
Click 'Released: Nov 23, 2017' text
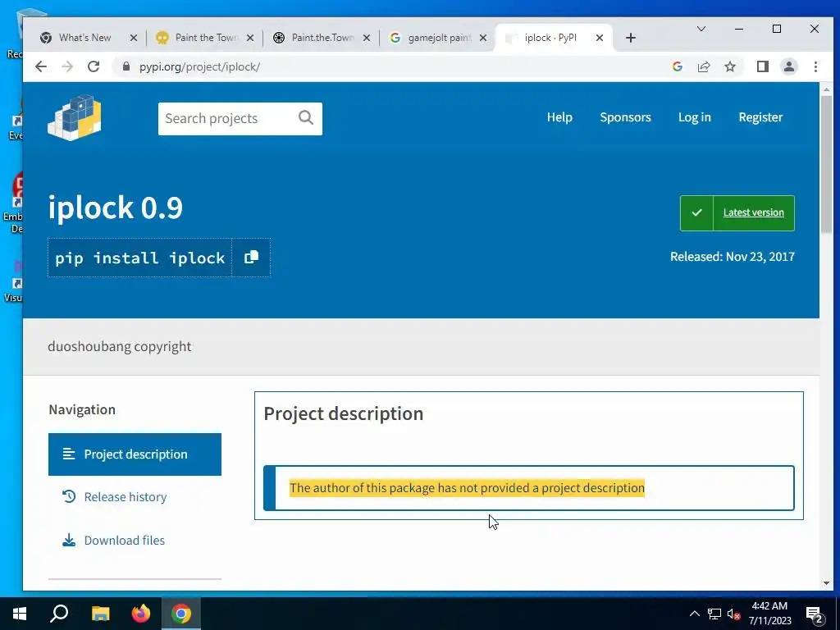coord(733,256)
